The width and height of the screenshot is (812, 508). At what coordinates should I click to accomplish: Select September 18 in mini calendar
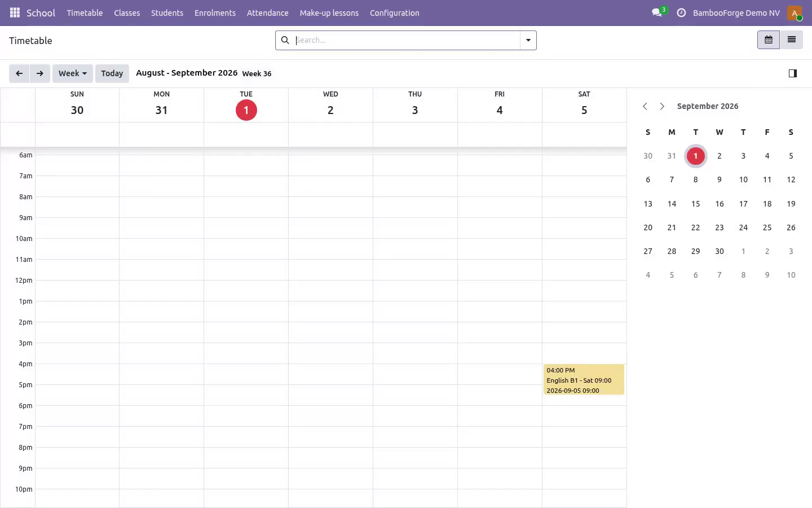pyautogui.click(x=767, y=204)
